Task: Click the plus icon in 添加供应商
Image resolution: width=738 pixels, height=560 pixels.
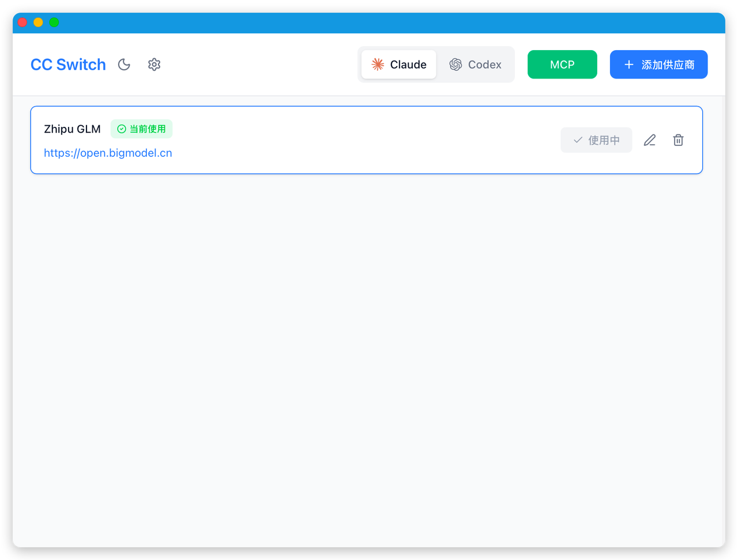Action: pos(629,65)
